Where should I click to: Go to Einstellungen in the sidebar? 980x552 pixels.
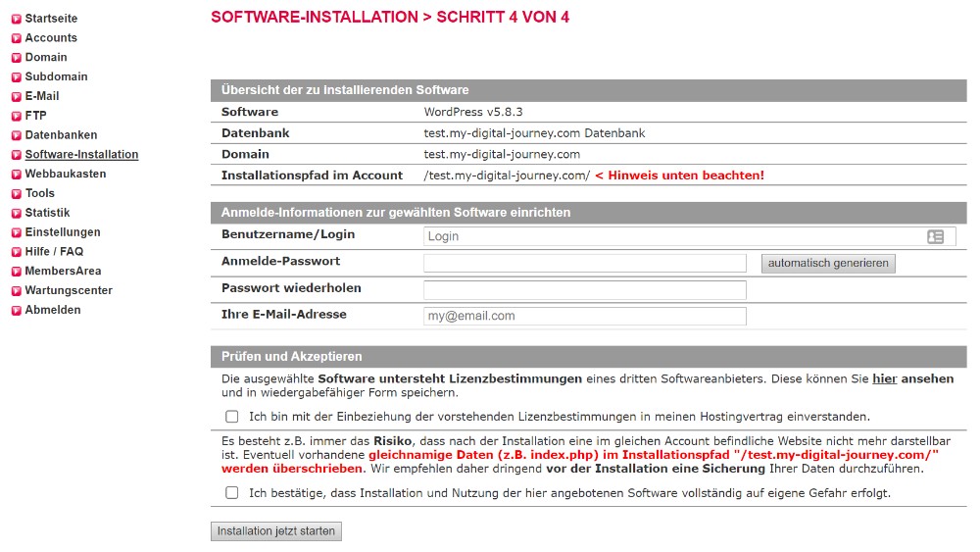[63, 232]
